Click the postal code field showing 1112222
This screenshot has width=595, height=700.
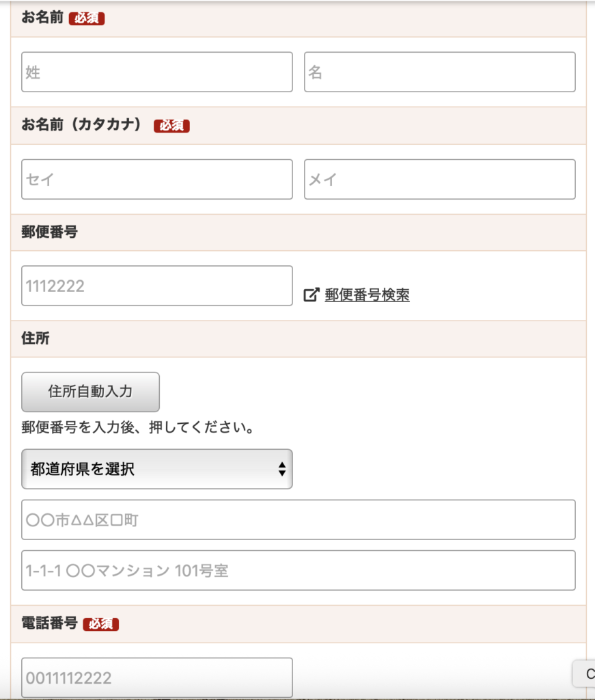157,286
